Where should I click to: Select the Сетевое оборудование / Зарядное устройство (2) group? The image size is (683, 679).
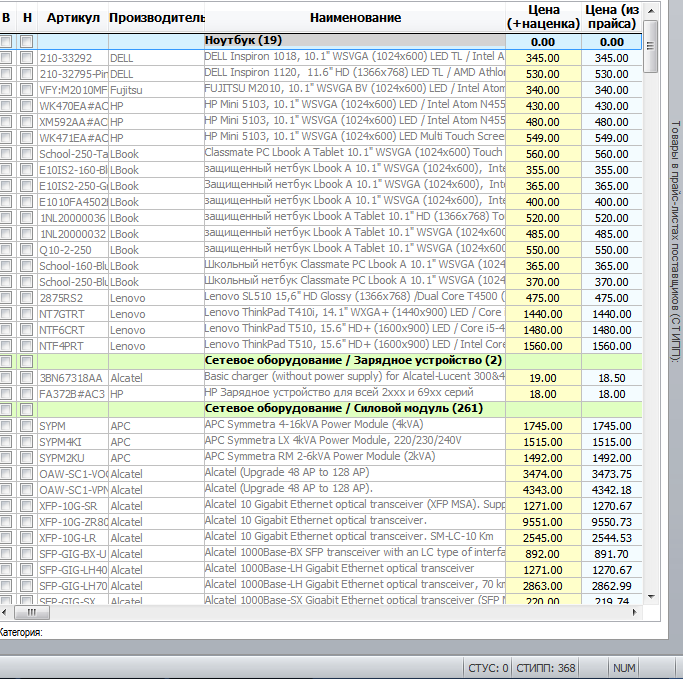pyautogui.click(x=321, y=361)
